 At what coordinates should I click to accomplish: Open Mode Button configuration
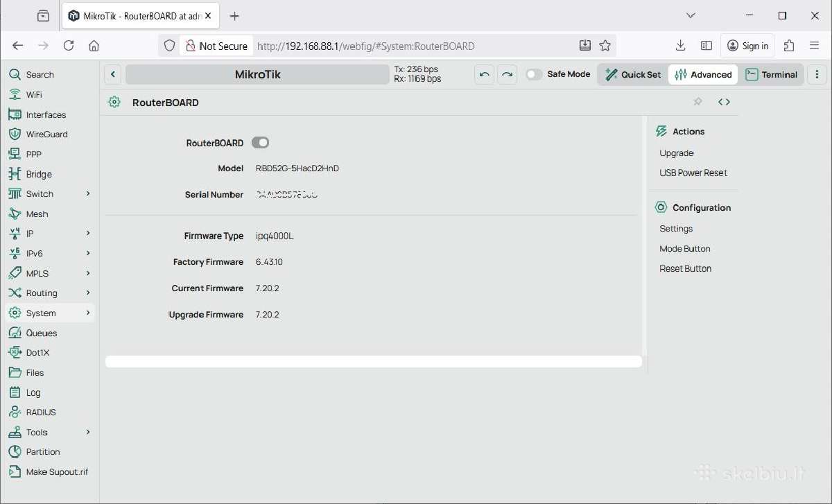click(685, 249)
